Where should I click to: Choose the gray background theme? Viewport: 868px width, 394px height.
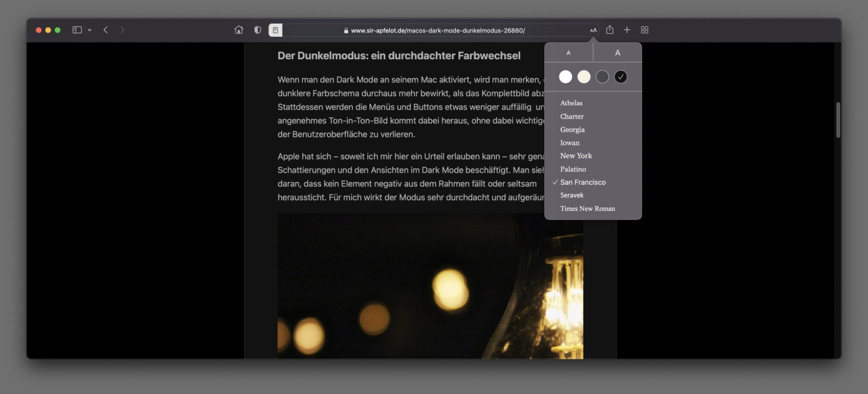point(602,77)
